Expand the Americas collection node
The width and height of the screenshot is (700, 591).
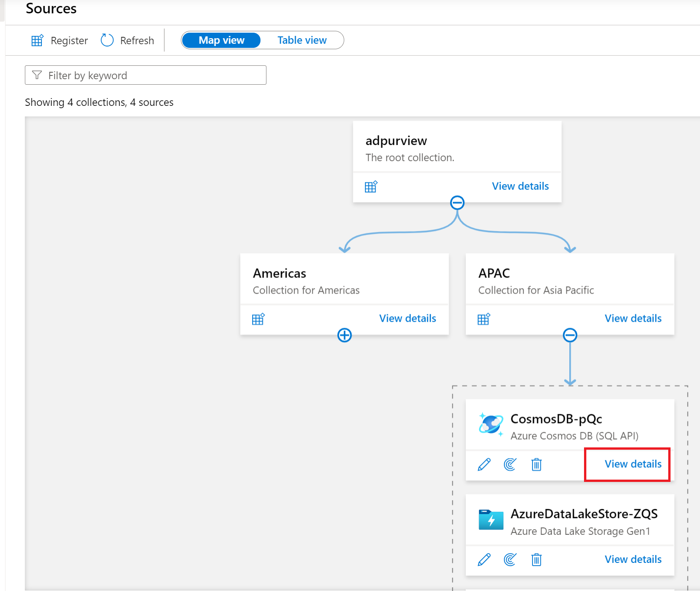click(x=344, y=335)
